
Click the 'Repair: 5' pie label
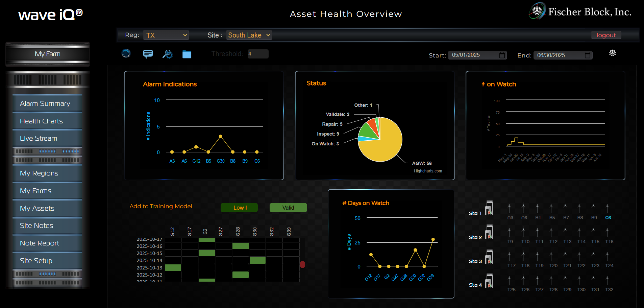[332, 124]
